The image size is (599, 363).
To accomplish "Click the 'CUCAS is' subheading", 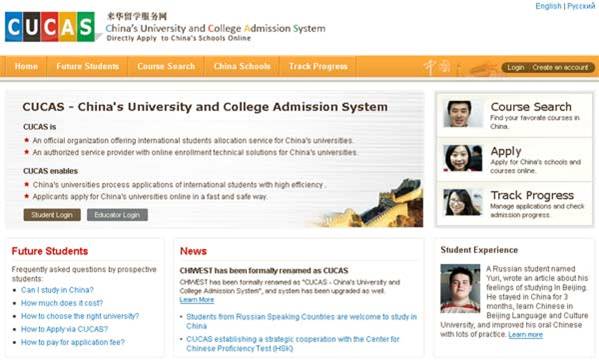I will point(39,127).
